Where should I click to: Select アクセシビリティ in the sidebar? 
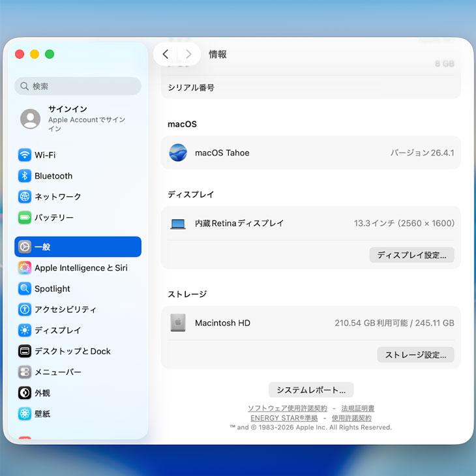click(78, 309)
